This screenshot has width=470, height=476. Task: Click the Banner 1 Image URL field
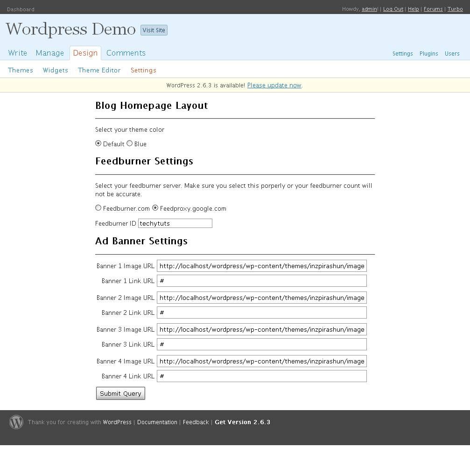coord(261,266)
